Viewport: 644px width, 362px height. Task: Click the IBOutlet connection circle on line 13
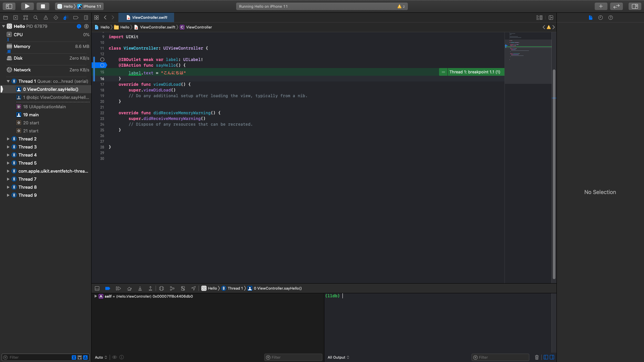click(x=102, y=60)
